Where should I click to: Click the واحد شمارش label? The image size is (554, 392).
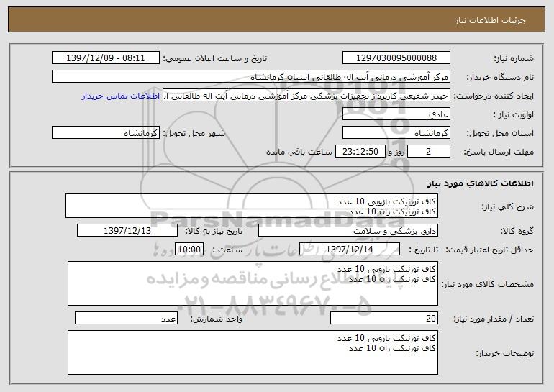coord(217,319)
